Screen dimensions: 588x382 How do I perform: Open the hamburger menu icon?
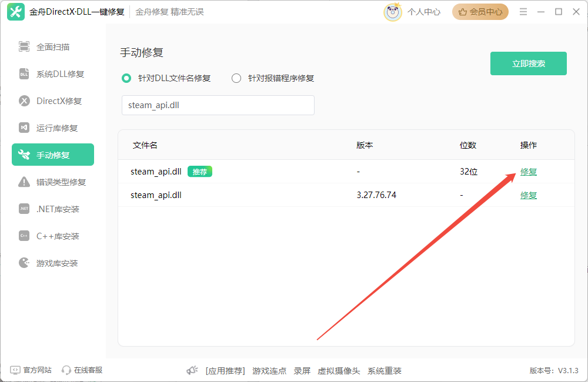click(523, 12)
